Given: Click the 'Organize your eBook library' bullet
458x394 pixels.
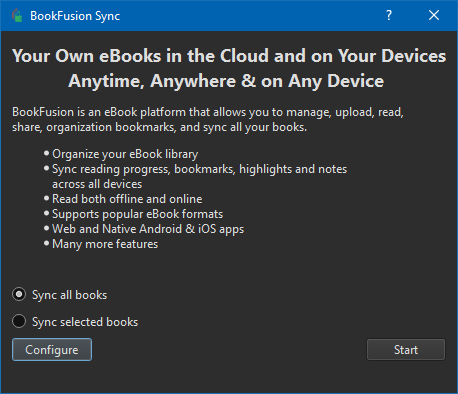Looking at the screenshot, I should [125, 154].
